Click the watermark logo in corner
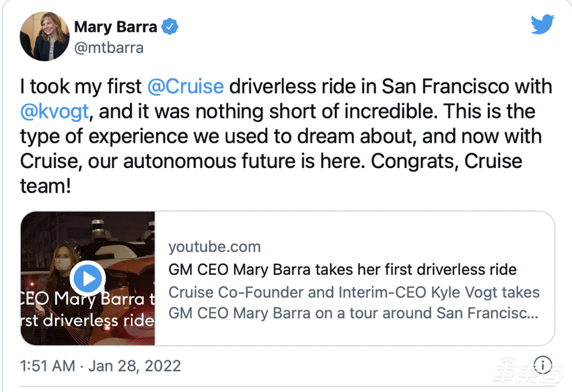 [x=528, y=371]
